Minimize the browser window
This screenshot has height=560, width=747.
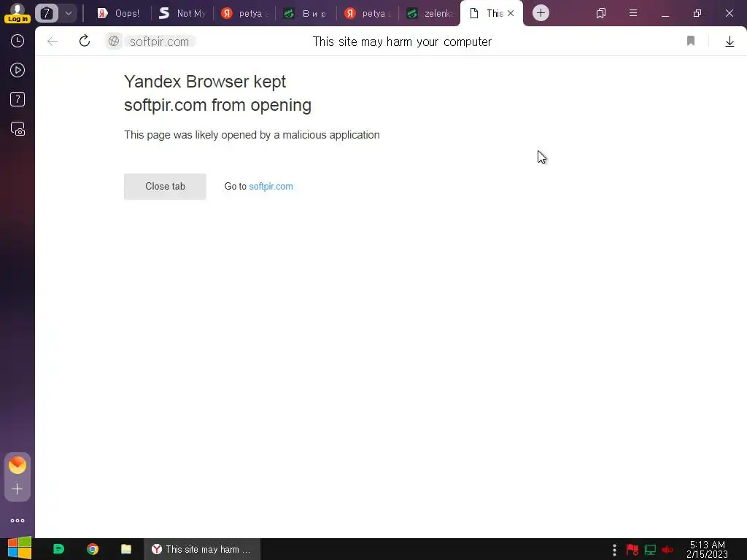[665, 13]
